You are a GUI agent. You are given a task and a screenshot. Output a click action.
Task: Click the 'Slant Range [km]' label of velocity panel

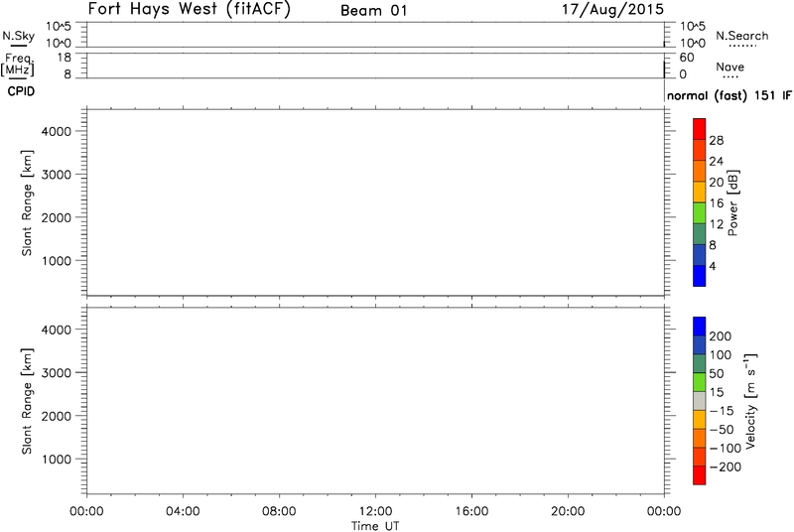point(27,401)
